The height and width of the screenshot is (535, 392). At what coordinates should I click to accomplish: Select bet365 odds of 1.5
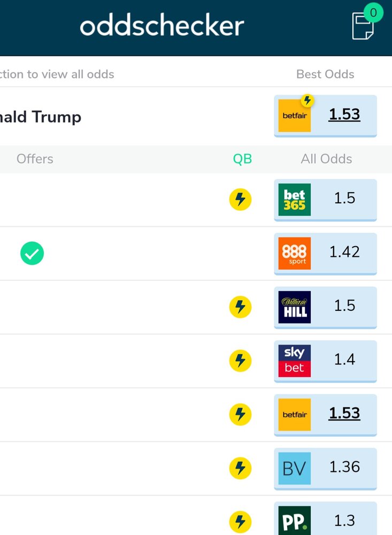(x=325, y=199)
